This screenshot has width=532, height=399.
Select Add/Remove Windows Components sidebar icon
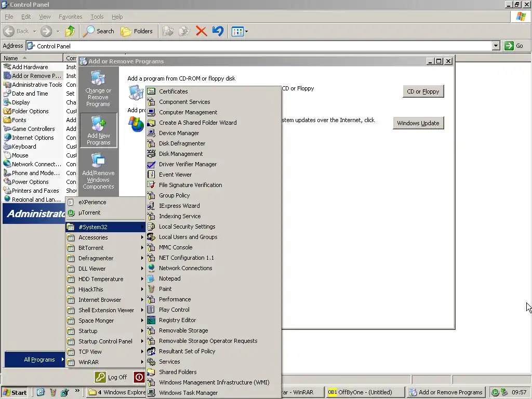coord(98,171)
